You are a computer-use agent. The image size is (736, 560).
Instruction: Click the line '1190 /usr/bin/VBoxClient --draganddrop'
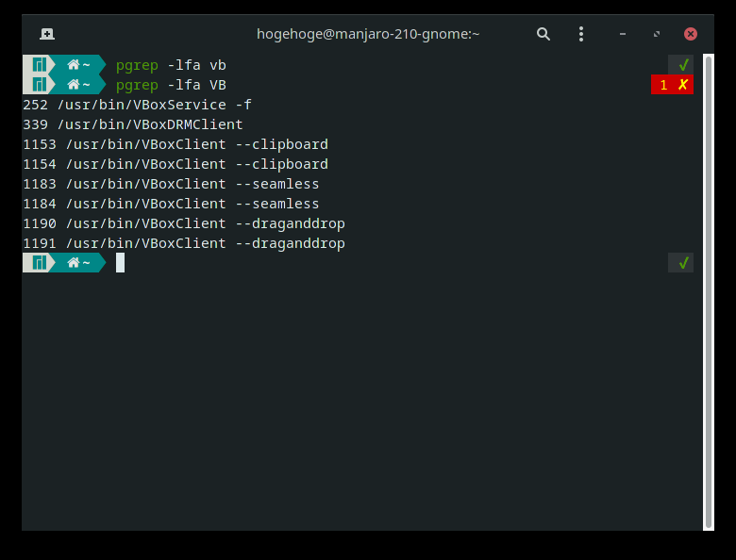click(x=184, y=223)
